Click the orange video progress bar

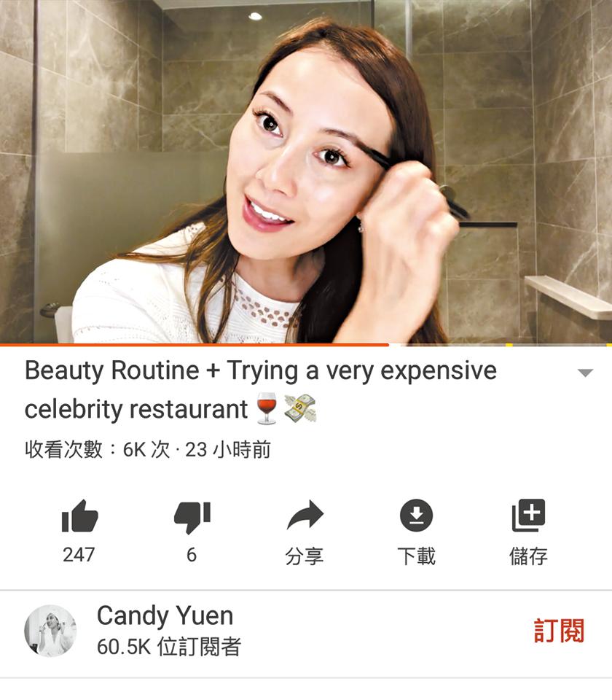(195, 345)
